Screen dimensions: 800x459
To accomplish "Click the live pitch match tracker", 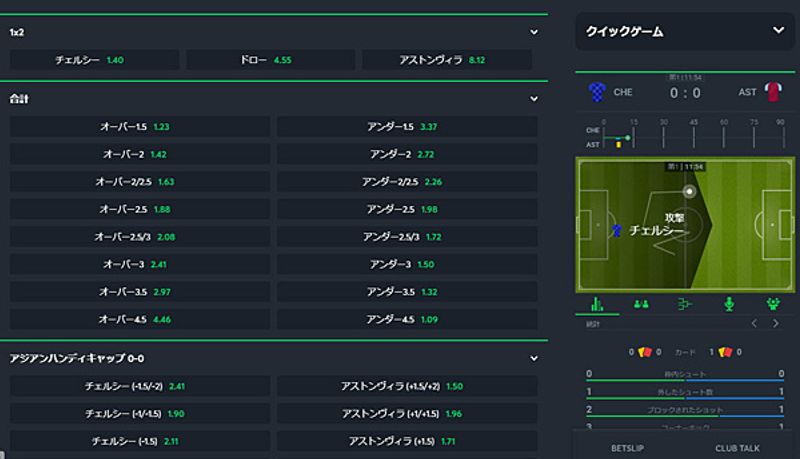I will click(x=685, y=224).
